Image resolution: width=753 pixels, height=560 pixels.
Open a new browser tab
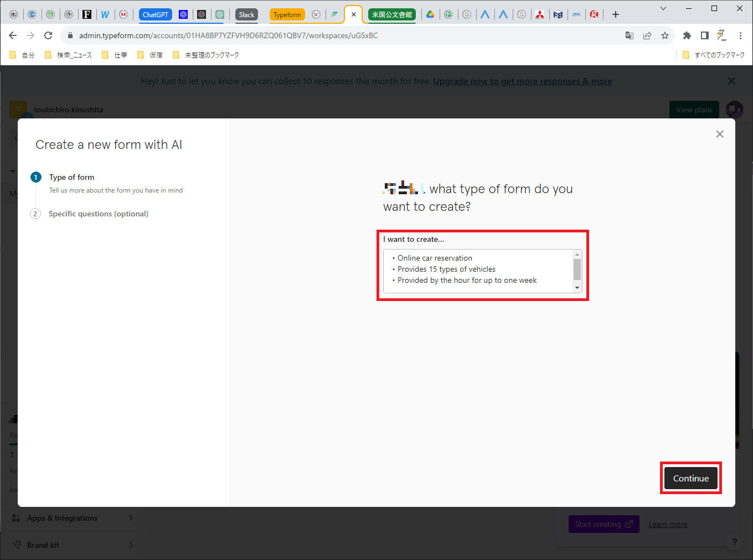point(615,14)
